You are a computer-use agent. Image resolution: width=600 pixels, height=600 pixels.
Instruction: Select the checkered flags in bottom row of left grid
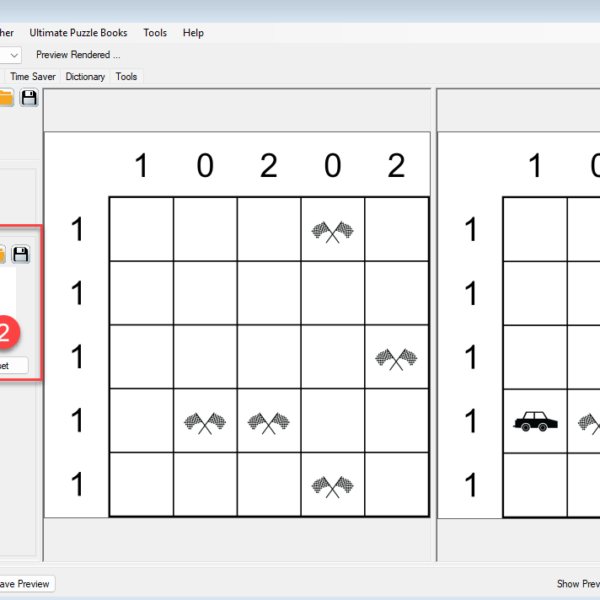click(x=332, y=486)
